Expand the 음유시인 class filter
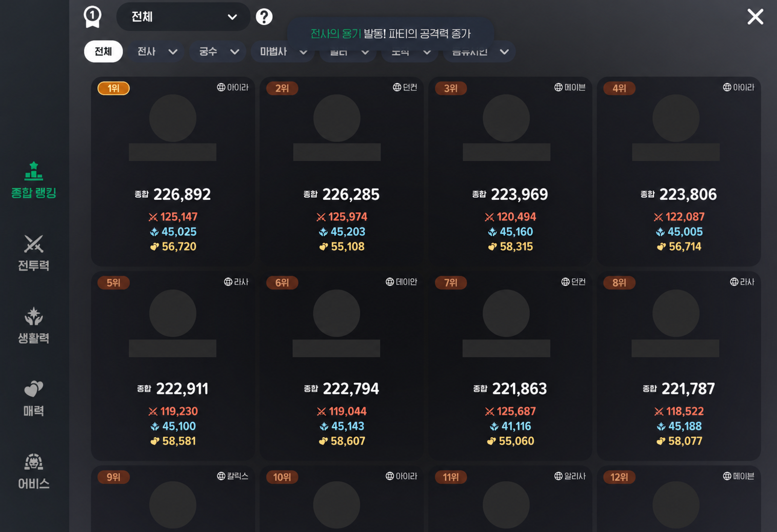This screenshot has height=532, width=777. (479, 52)
